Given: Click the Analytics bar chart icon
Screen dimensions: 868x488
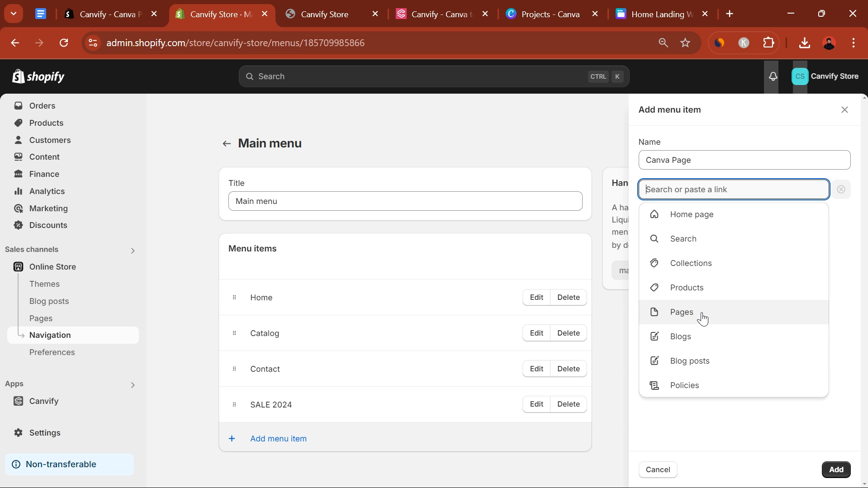Looking at the screenshot, I should (18, 191).
